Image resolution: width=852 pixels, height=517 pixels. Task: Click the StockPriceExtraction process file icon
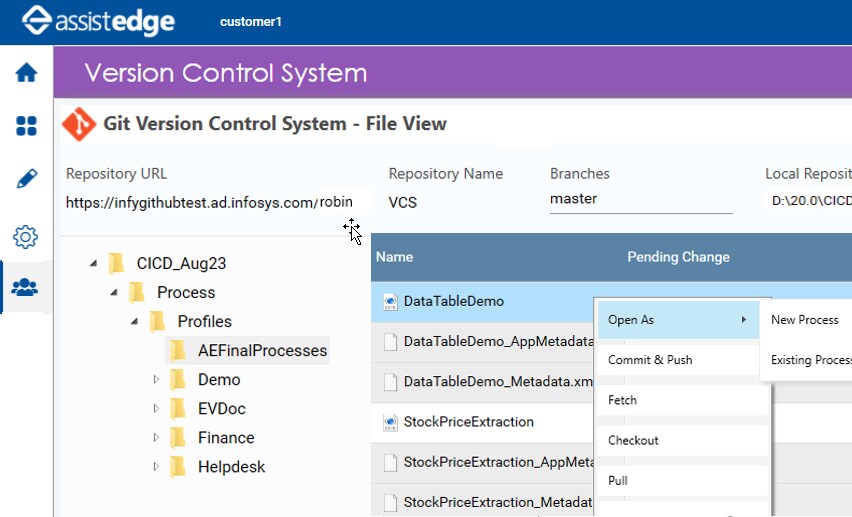click(390, 422)
